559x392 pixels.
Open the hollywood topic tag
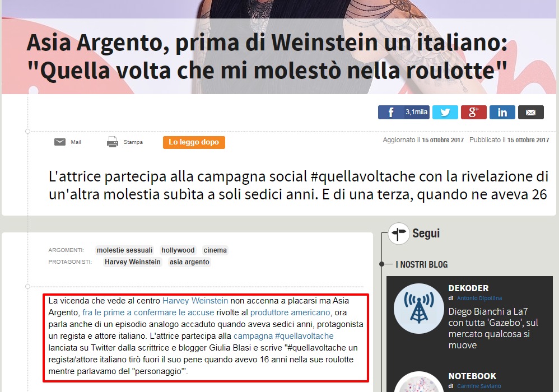coord(178,250)
